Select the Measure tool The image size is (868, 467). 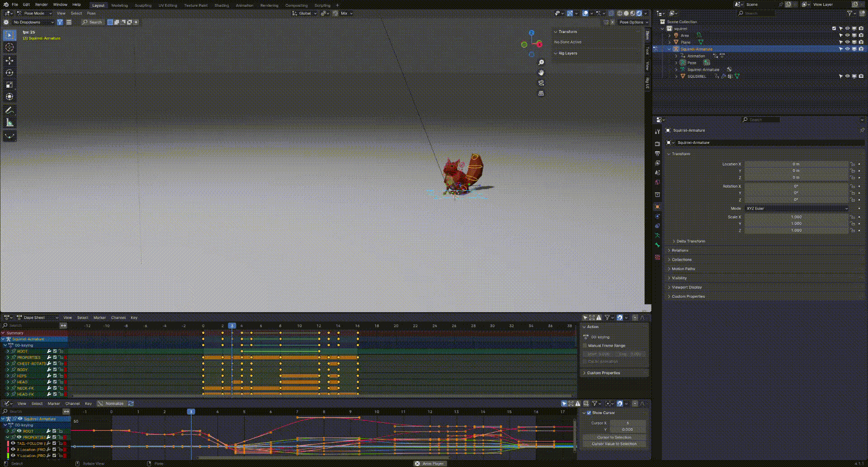click(x=9, y=122)
